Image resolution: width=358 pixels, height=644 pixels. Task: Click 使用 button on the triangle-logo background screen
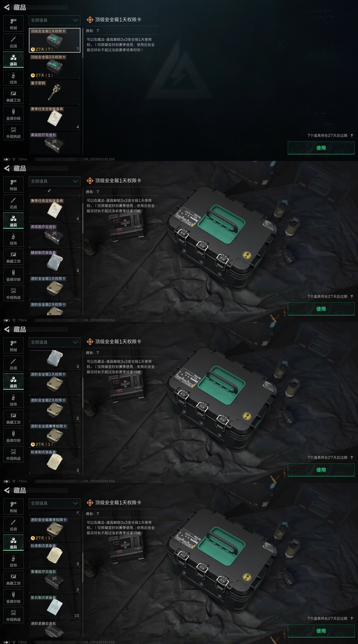[x=321, y=148]
